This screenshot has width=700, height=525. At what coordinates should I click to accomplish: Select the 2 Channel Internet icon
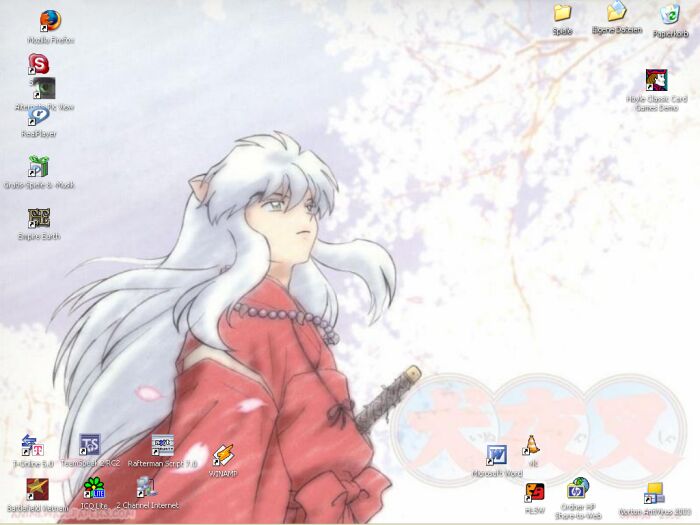146,488
